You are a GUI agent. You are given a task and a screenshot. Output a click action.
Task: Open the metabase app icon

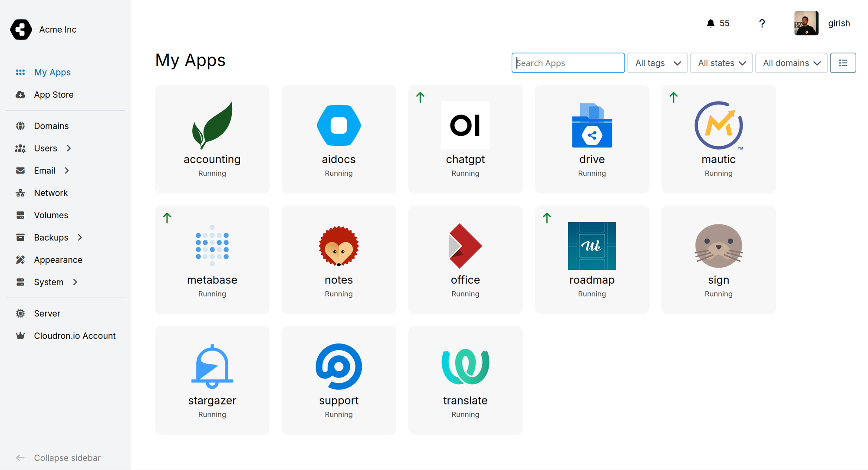pos(212,246)
